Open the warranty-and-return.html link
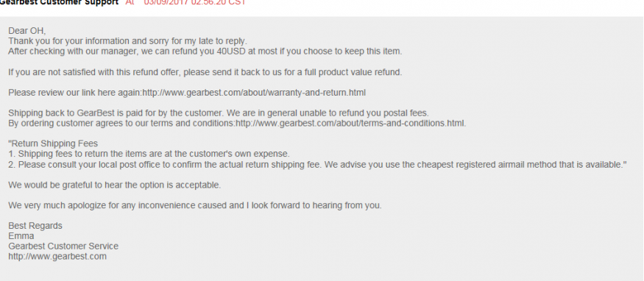Screen dimensions: 644x281 (254, 93)
